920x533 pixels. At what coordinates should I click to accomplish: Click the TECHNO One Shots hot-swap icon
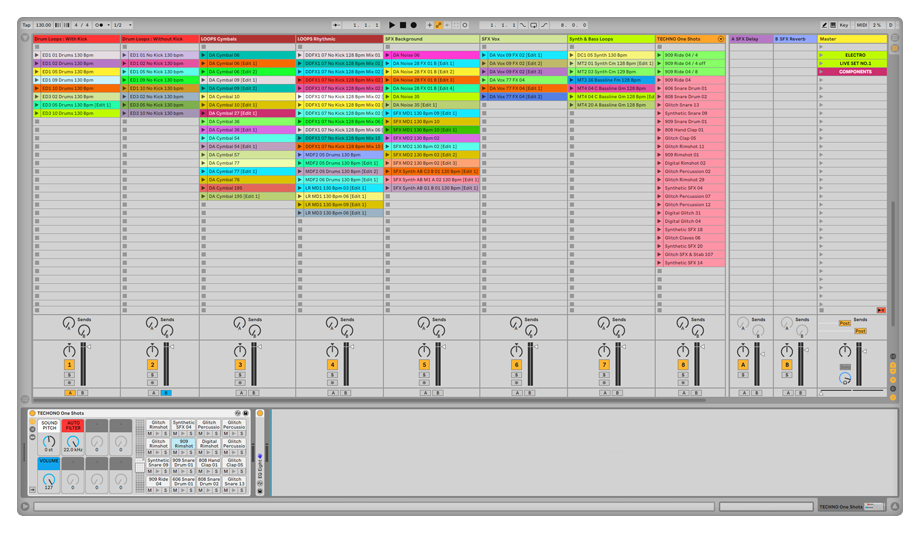coord(238,413)
